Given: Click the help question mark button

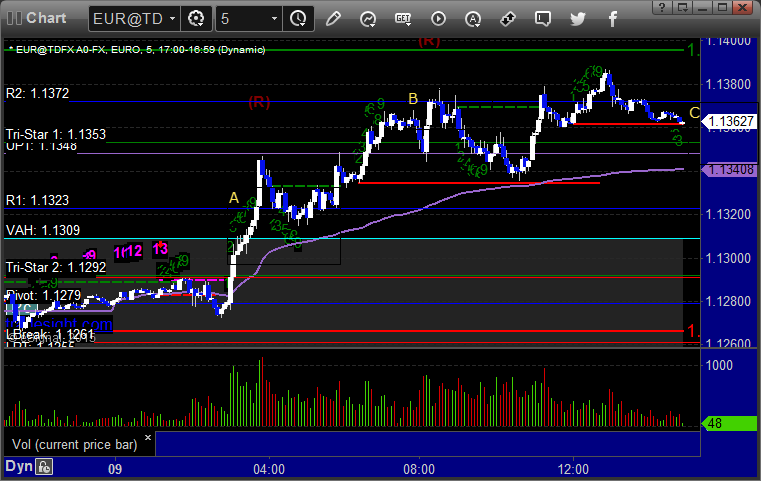Looking at the screenshot, I should [x=662, y=7].
